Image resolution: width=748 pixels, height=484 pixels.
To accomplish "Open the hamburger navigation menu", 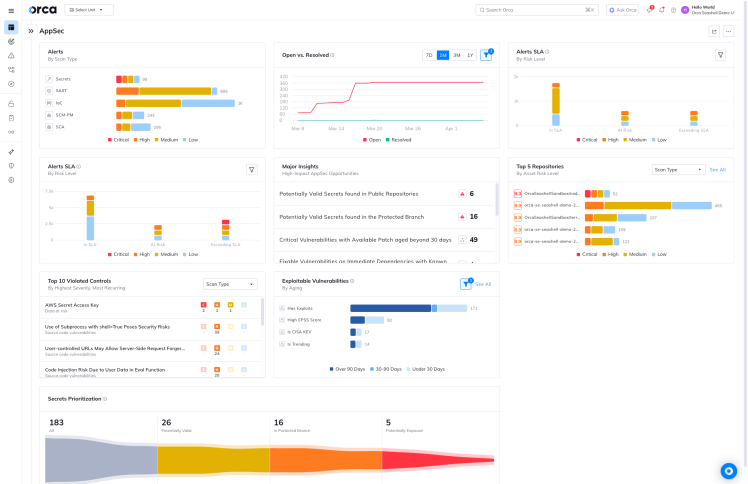I will coord(11,10).
